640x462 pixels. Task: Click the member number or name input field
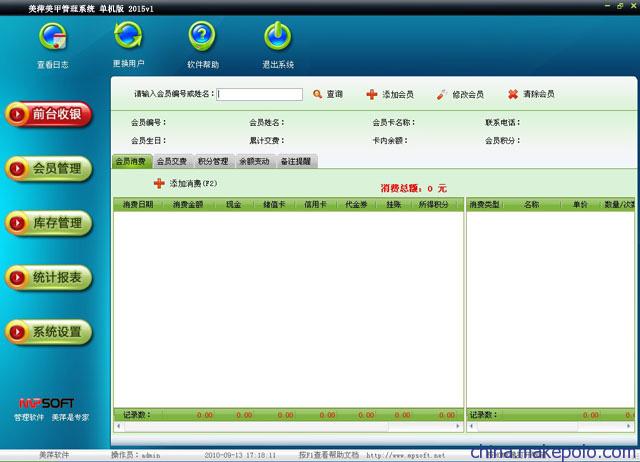[x=259, y=94]
